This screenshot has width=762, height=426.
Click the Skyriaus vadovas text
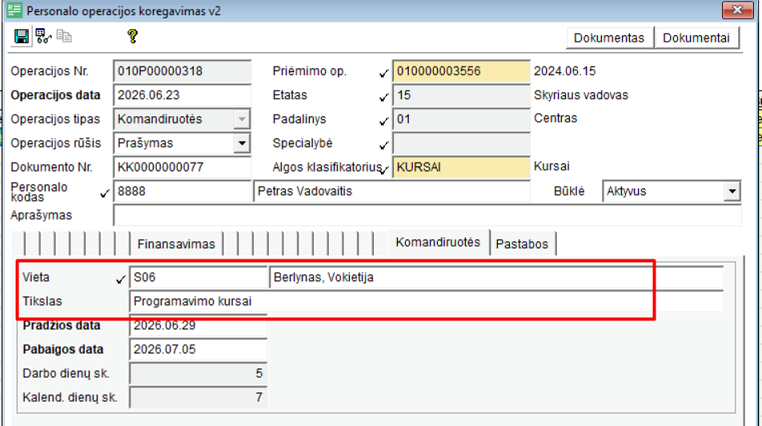pos(581,95)
